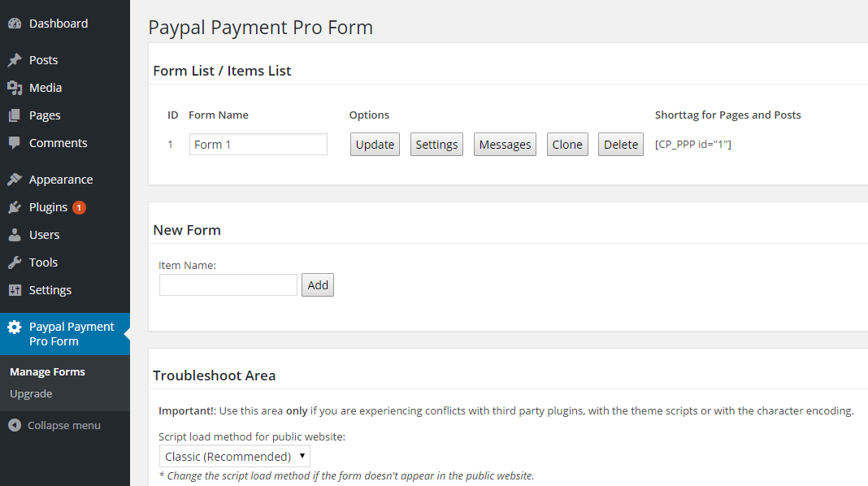Click the Troubleshoot Area heading
This screenshot has height=486, width=868.
tap(215, 375)
